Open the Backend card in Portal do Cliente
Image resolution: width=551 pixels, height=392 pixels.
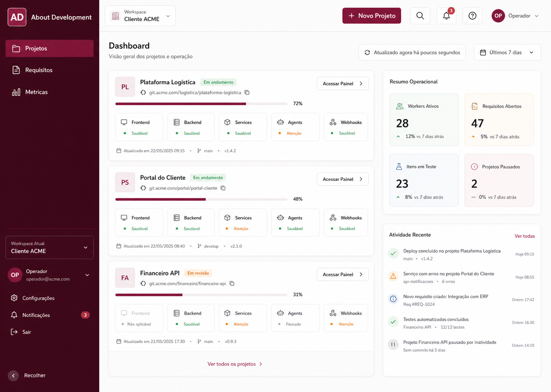(x=191, y=223)
